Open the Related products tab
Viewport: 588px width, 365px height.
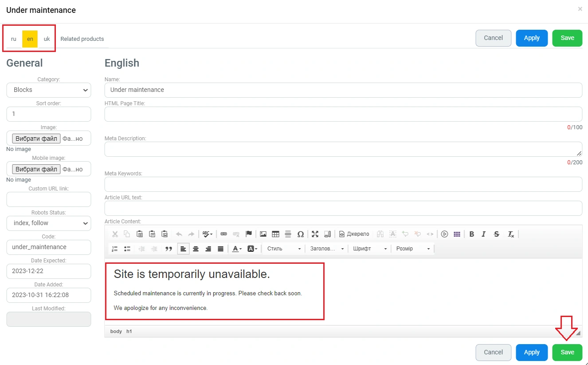click(82, 39)
